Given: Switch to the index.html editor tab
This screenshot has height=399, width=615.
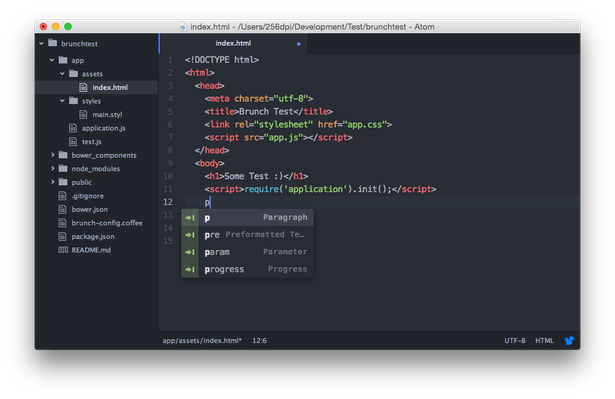Looking at the screenshot, I should click(x=233, y=43).
